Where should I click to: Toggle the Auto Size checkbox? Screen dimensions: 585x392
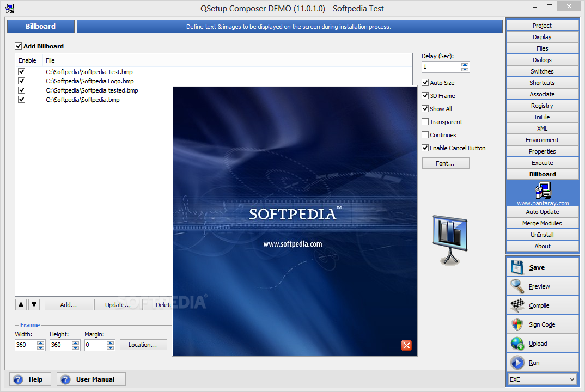[x=425, y=82]
